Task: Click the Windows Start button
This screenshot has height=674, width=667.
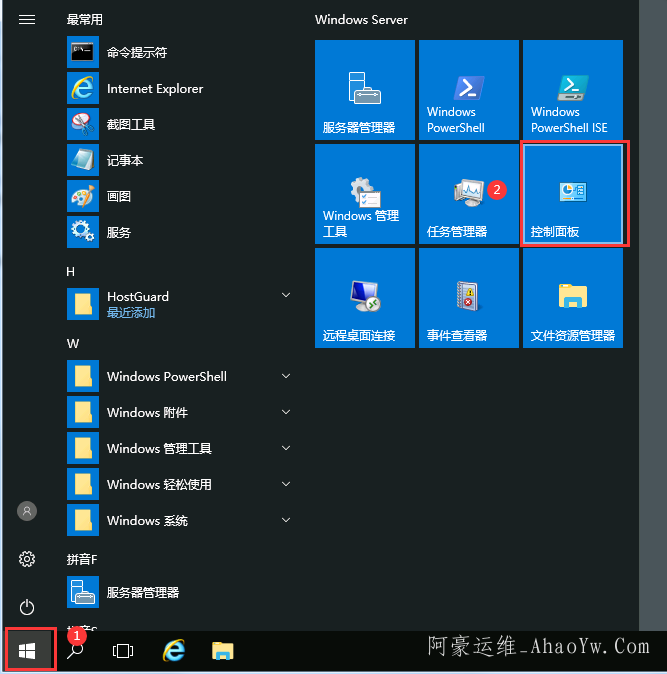Action: click(27, 651)
